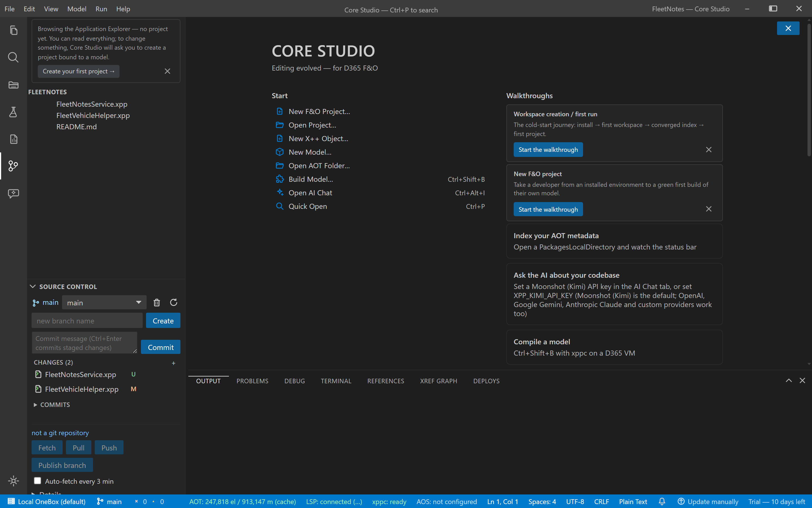Dismiss the New F&O project walkthrough card
Image resolution: width=812 pixels, height=508 pixels.
click(x=709, y=209)
